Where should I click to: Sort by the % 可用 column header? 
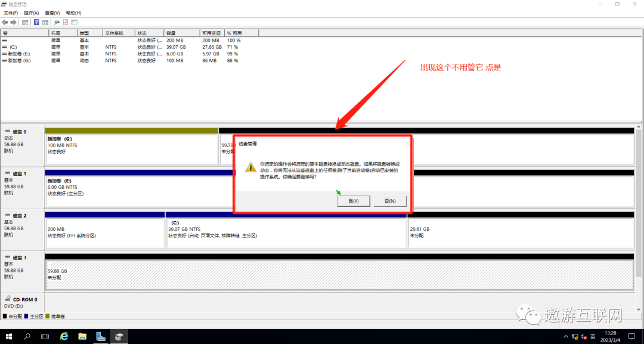pyautogui.click(x=242, y=33)
